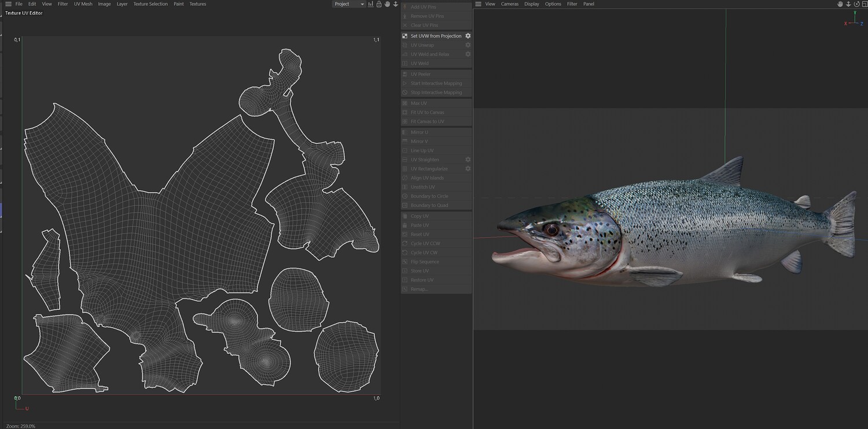The image size is (868, 429).
Task: Toggle the lock icon in UV editor header
Action: tap(379, 4)
